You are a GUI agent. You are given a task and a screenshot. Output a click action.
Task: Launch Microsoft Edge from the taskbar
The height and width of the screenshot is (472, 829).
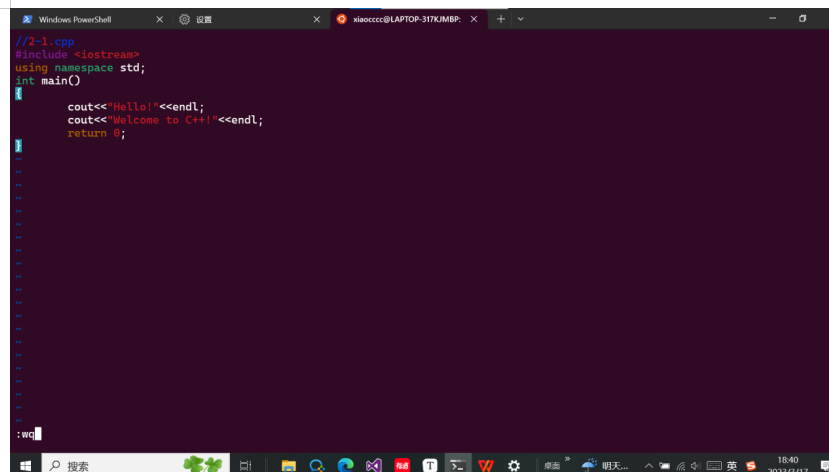point(345,466)
